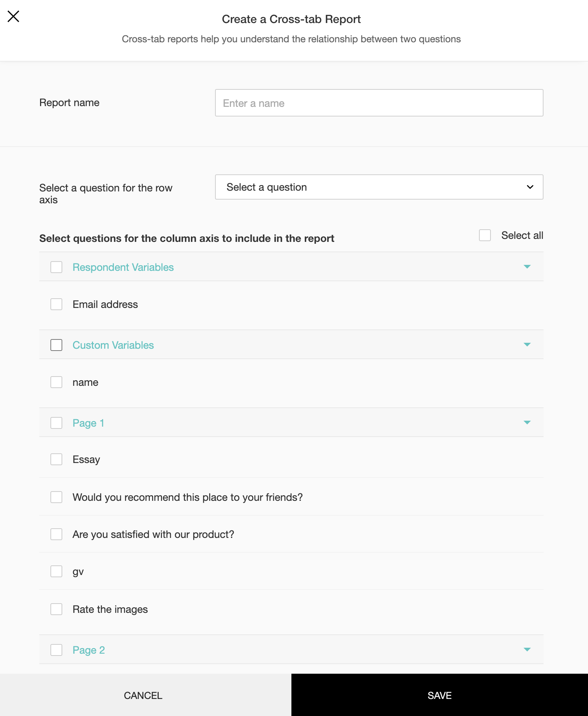
Task: Collapse the Page 2 section arrow
Action: 527,650
